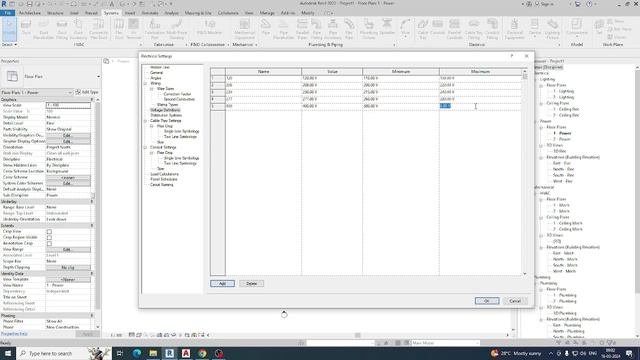
Task: Open the Floor Plan type selector dropdown
Action: coord(98,77)
